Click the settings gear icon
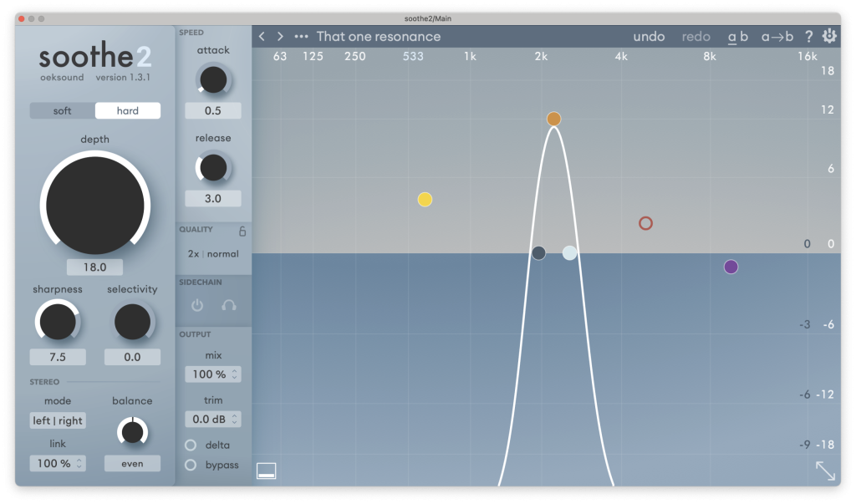The height and width of the screenshot is (504, 856). [829, 36]
